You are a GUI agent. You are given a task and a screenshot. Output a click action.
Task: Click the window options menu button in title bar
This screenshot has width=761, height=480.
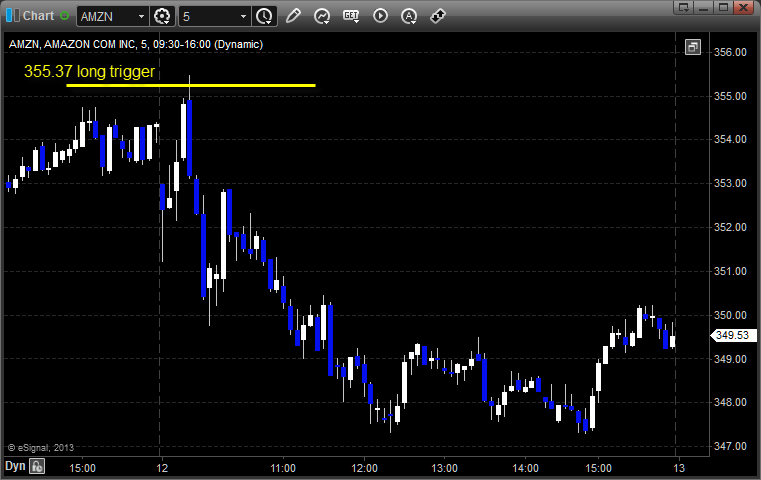684,7
